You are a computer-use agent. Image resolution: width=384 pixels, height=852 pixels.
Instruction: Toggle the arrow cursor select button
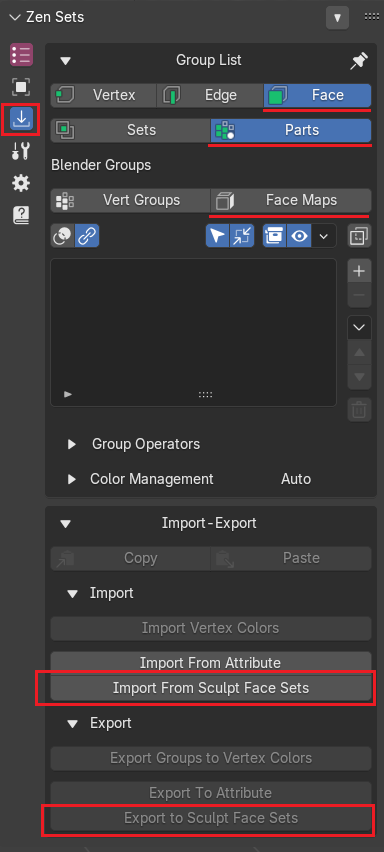[x=217, y=236]
